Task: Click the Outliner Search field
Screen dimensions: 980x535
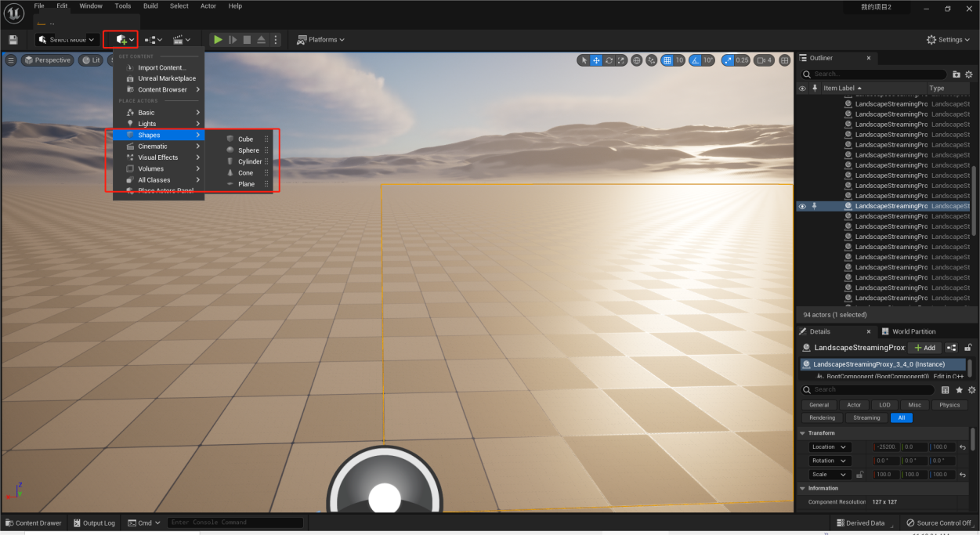Action: click(873, 74)
